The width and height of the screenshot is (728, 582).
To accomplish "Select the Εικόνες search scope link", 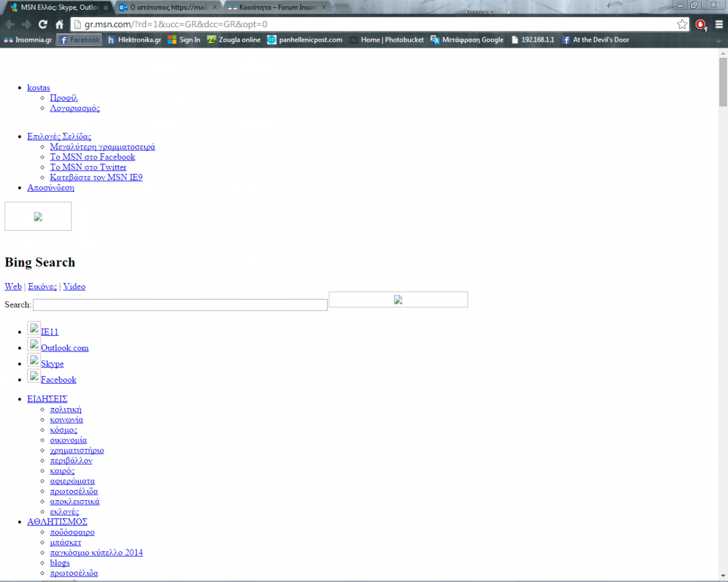I will tap(42, 287).
